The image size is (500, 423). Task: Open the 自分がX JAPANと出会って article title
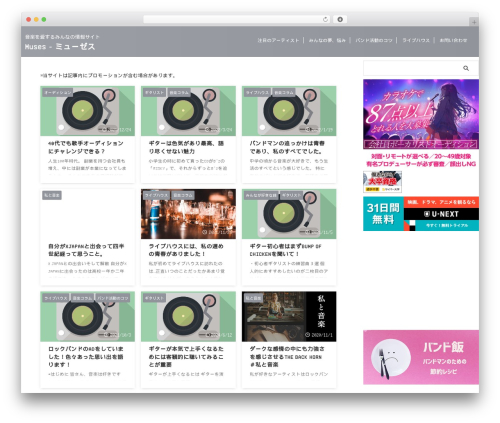point(86,250)
